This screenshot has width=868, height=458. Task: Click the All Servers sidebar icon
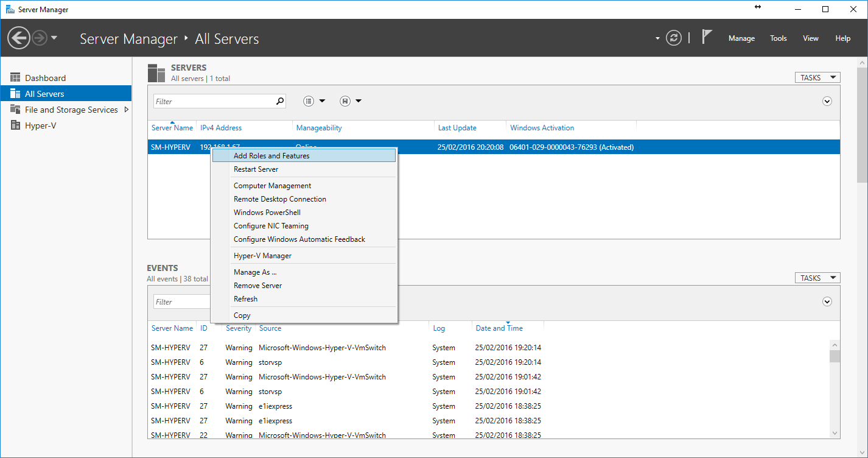15,94
